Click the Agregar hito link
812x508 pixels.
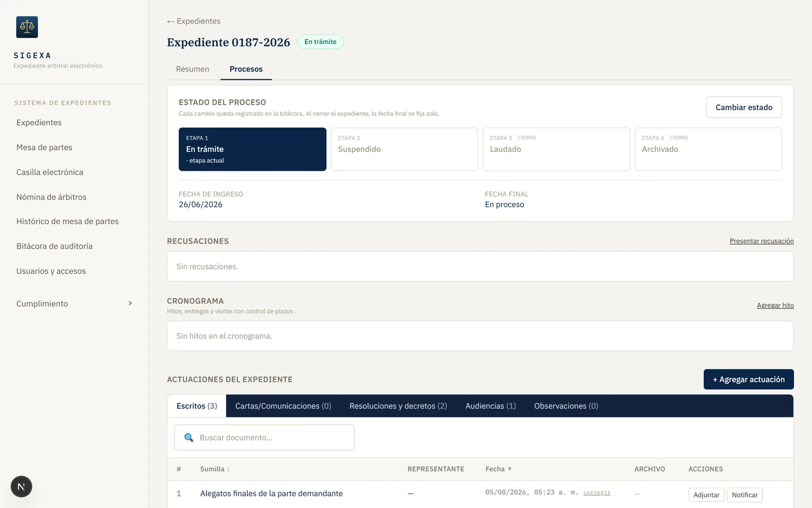(x=775, y=305)
